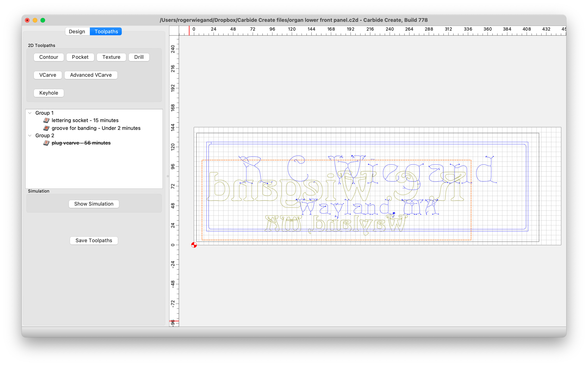Add a Drill toolpath
588x366 pixels.
(x=139, y=57)
